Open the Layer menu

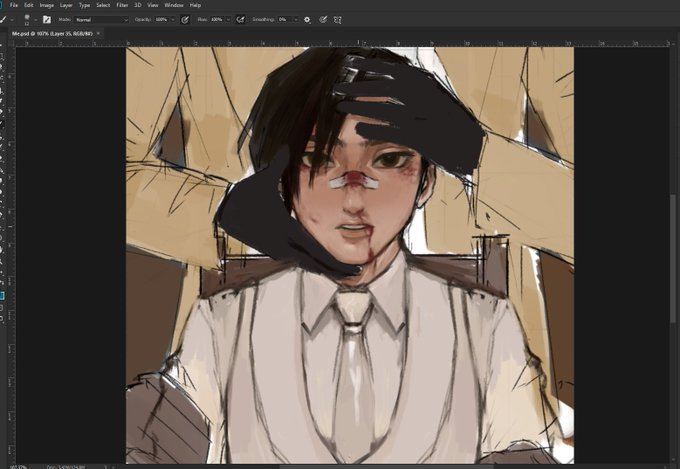click(x=66, y=5)
